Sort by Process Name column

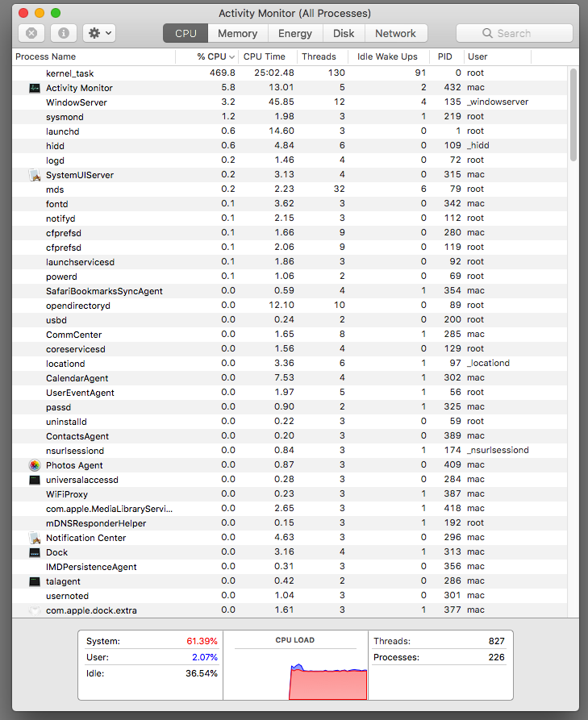[x=94, y=56]
